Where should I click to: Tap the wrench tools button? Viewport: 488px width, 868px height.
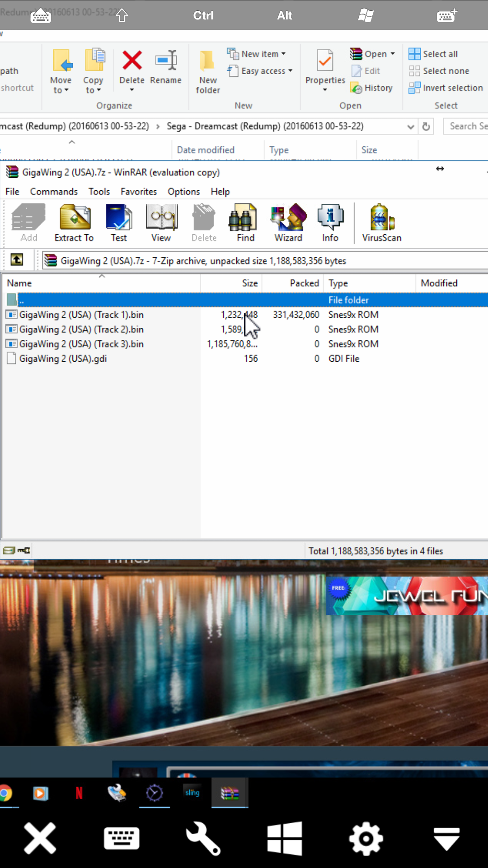tap(203, 839)
